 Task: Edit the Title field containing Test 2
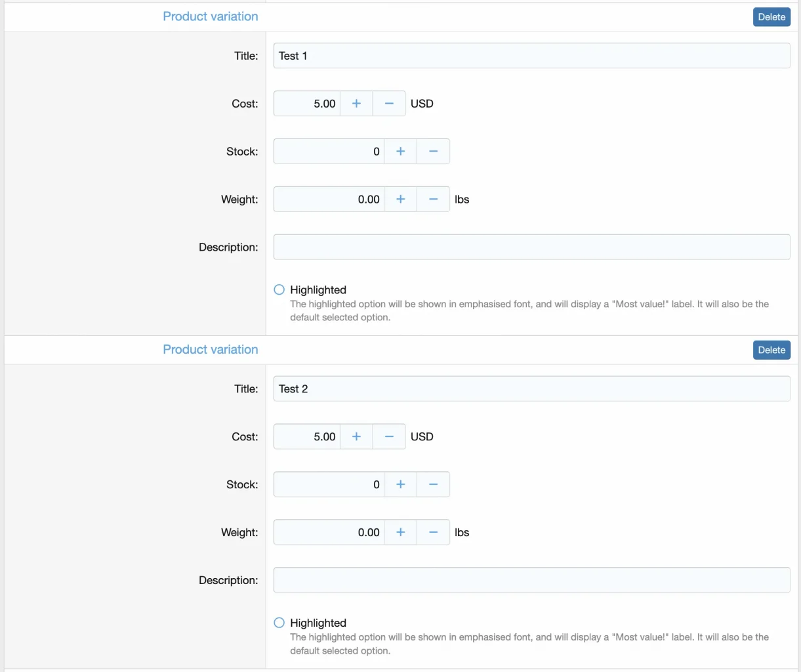531,389
